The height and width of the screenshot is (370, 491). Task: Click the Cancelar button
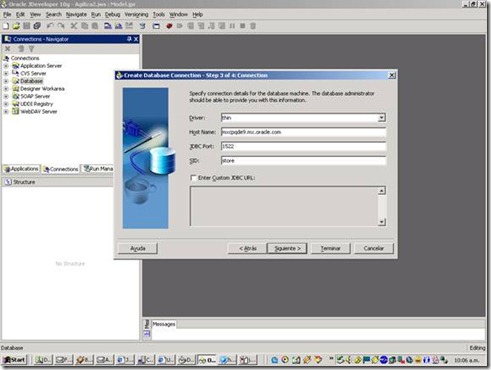pos(374,248)
